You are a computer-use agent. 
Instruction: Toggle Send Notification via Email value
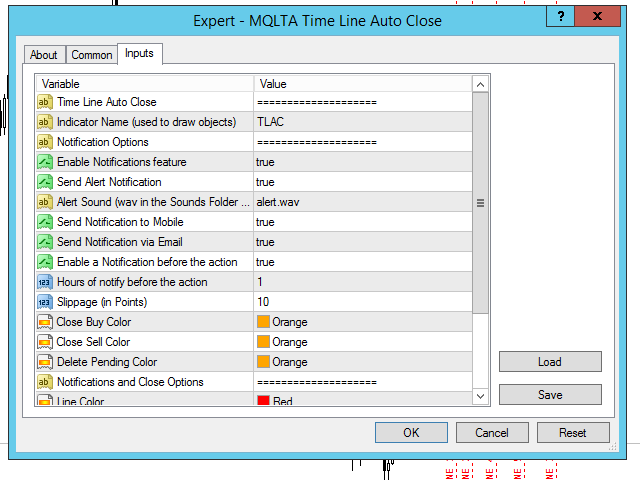click(265, 242)
